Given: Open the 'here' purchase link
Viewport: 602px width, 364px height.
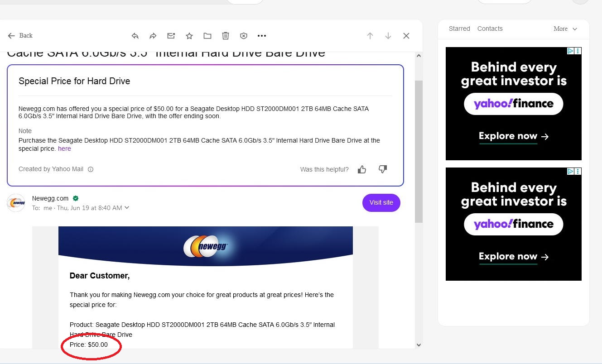Looking at the screenshot, I should pos(64,148).
